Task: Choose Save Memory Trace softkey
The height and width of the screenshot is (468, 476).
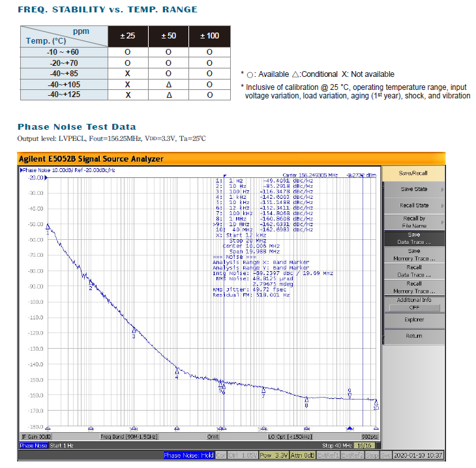Action: click(414, 255)
